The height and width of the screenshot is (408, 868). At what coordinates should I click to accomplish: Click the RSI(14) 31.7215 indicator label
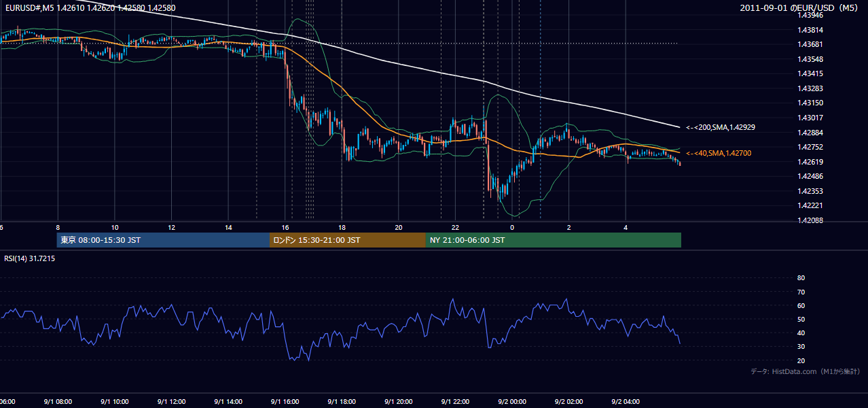coord(30,258)
